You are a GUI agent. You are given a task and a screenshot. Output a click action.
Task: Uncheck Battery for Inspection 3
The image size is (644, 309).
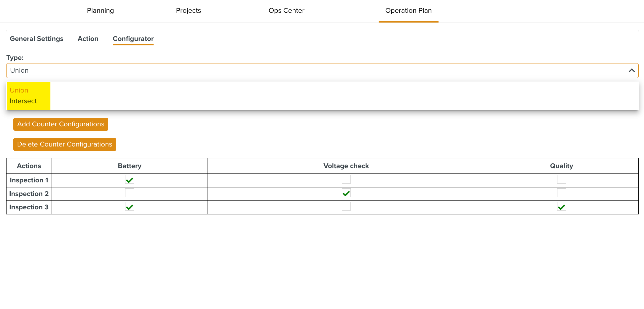coord(130,207)
